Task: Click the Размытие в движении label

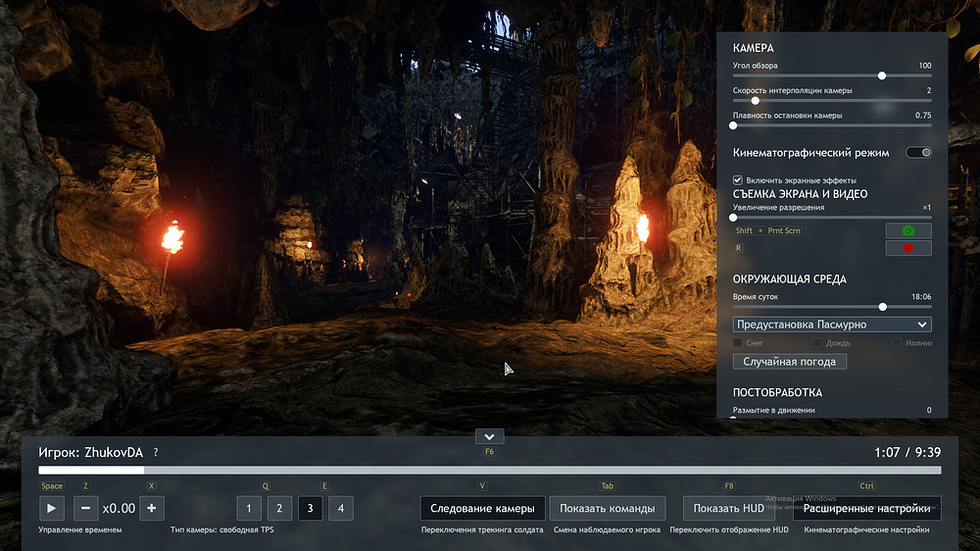Action: tap(774, 410)
